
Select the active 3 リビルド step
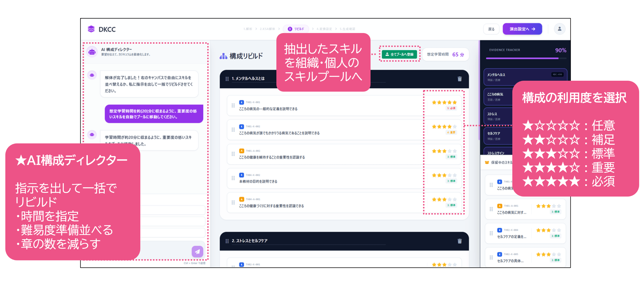click(296, 29)
